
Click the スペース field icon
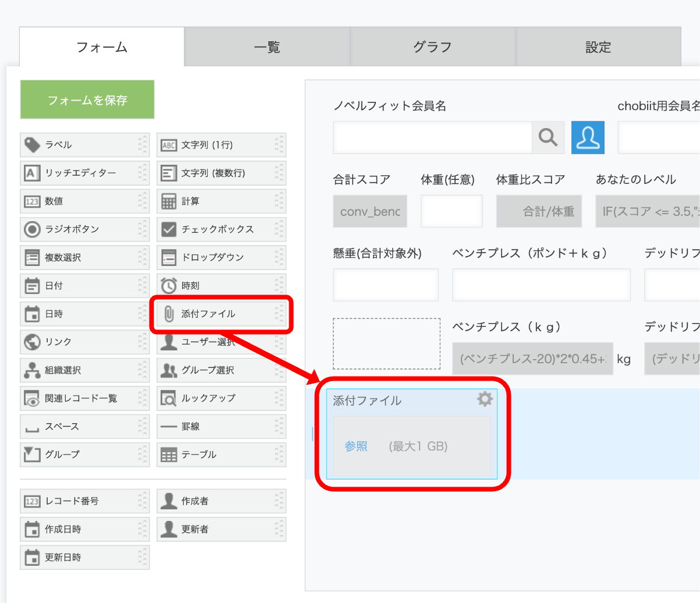pyautogui.click(x=32, y=430)
